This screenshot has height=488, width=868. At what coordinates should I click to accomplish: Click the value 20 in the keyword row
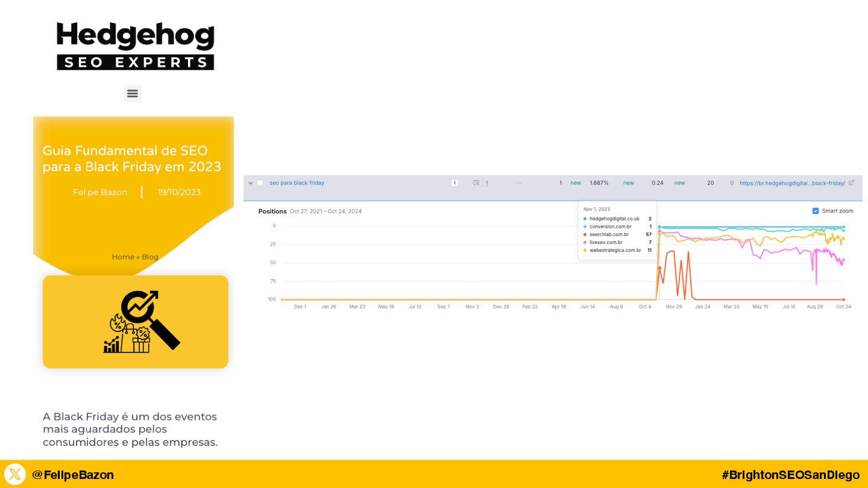pyautogui.click(x=711, y=183)
